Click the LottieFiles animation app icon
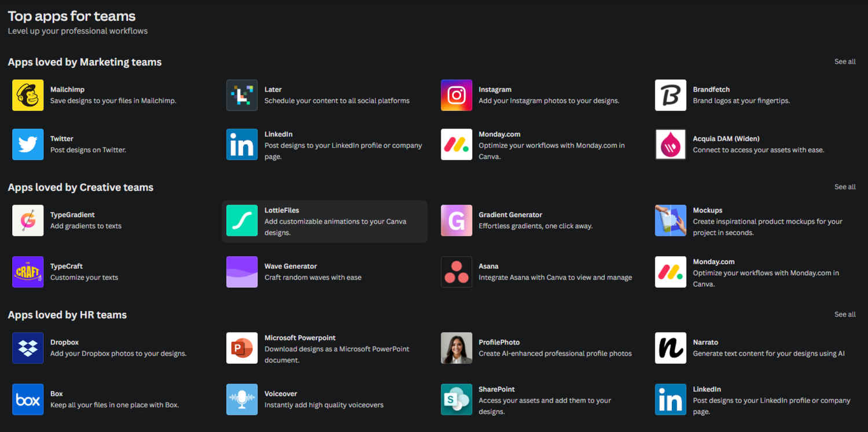Image resolution: width=868 pixels, height=432 pixels. tap(241, 221)
